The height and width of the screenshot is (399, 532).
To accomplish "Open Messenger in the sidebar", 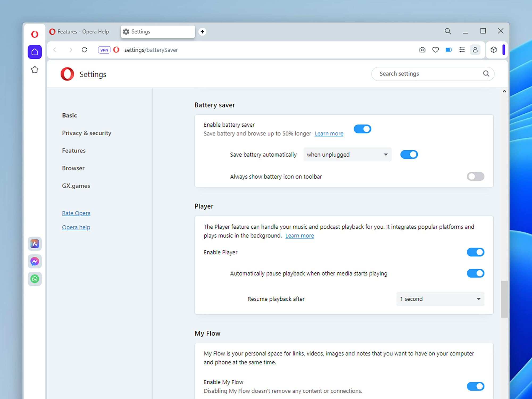I will tap(35, 261).
